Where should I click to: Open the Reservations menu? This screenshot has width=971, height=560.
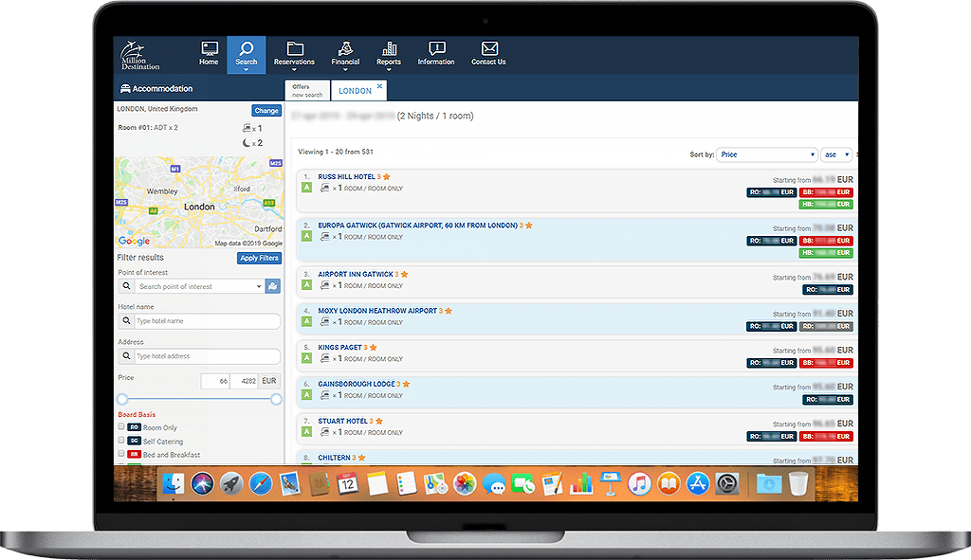[x=294, y=54]
